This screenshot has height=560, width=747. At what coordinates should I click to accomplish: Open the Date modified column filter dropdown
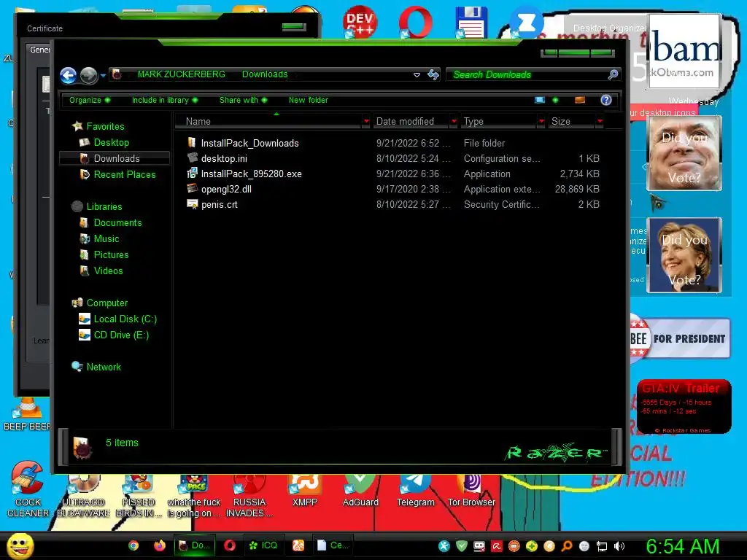click(x=454, y=122)
